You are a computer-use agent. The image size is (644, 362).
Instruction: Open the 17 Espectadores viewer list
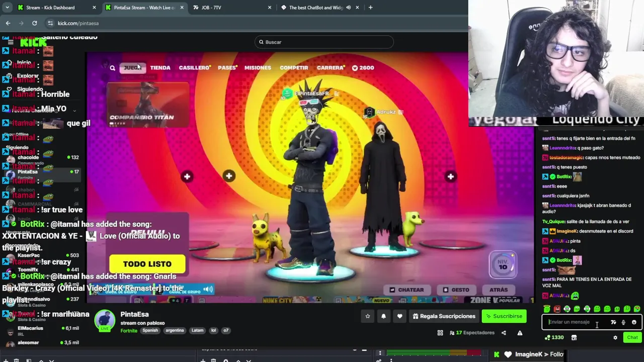click(472, 333)
